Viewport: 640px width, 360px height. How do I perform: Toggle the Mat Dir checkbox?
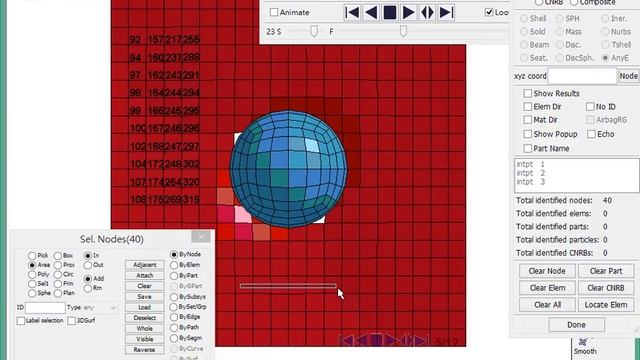tap(527, 120)
